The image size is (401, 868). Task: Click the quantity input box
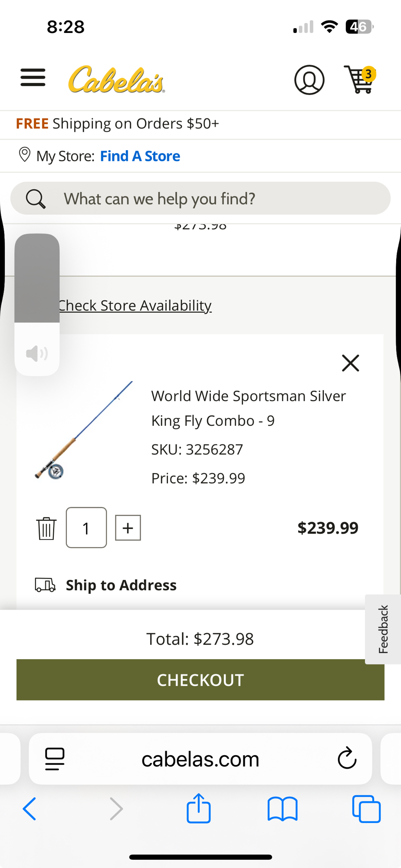86,528
